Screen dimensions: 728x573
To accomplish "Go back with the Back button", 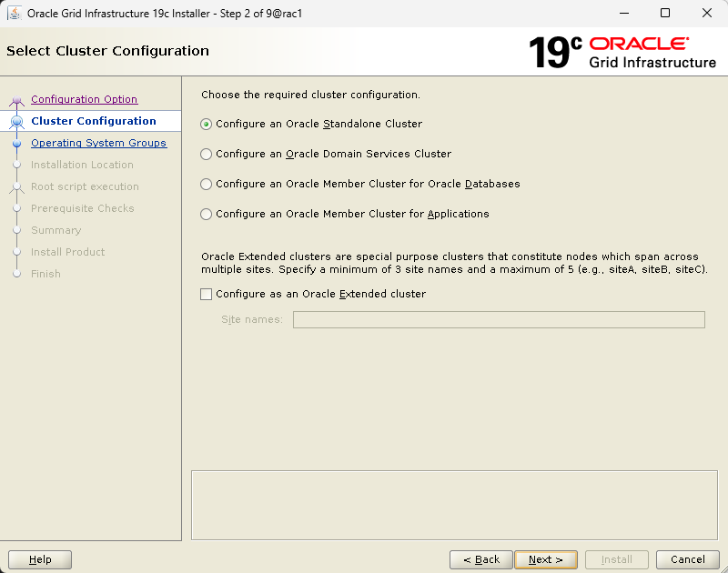I will [481, 559].
